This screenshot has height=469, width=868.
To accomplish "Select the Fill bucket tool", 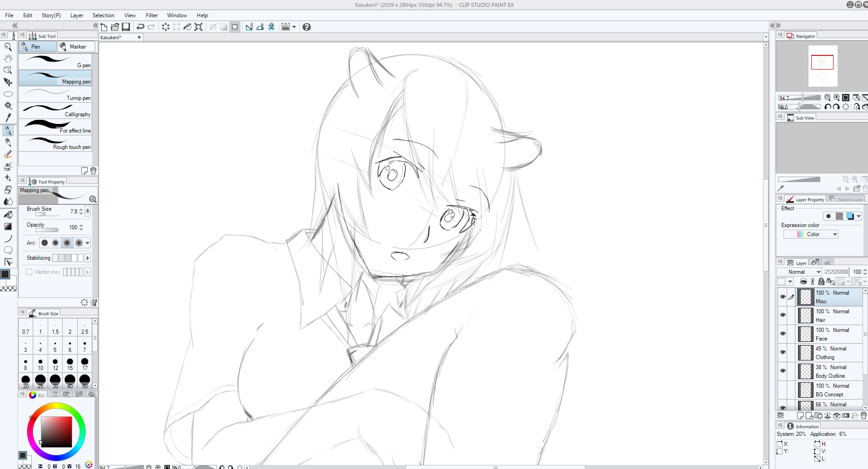I will point(8,214).
